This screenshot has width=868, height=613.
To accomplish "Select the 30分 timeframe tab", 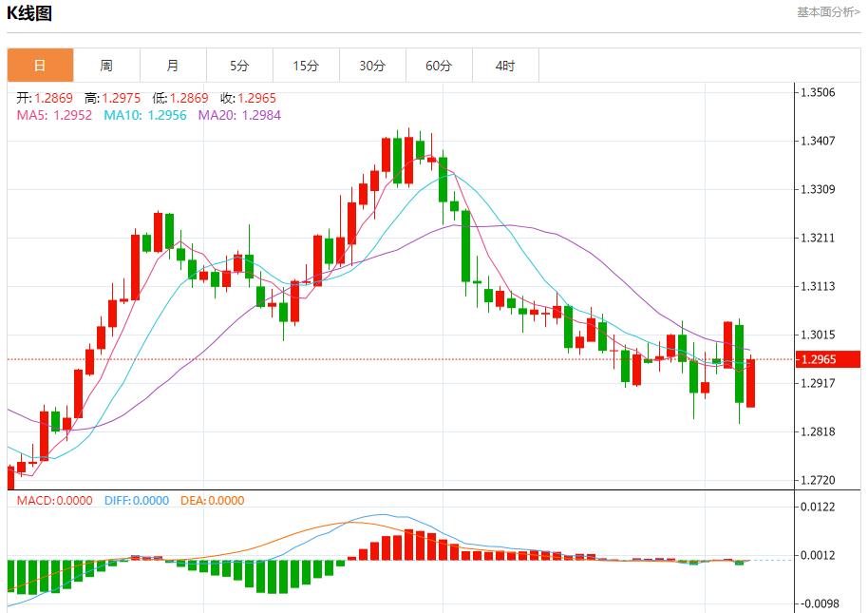I will (x=372, y=66).
